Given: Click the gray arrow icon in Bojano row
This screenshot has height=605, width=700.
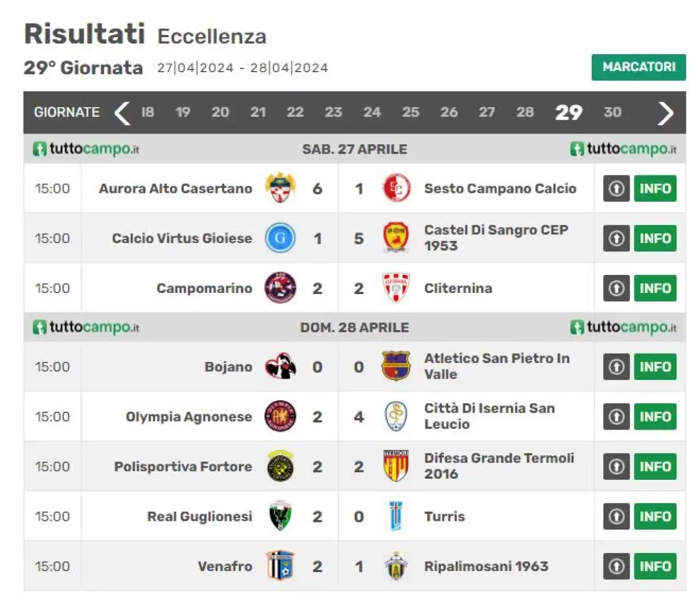Looking at the screenshot, I should click(x=616, y=367).
